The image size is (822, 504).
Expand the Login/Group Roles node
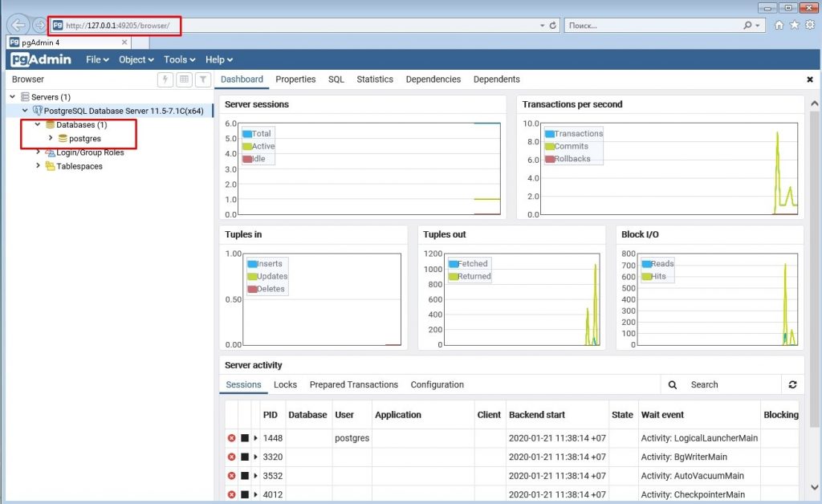point(38,152)
